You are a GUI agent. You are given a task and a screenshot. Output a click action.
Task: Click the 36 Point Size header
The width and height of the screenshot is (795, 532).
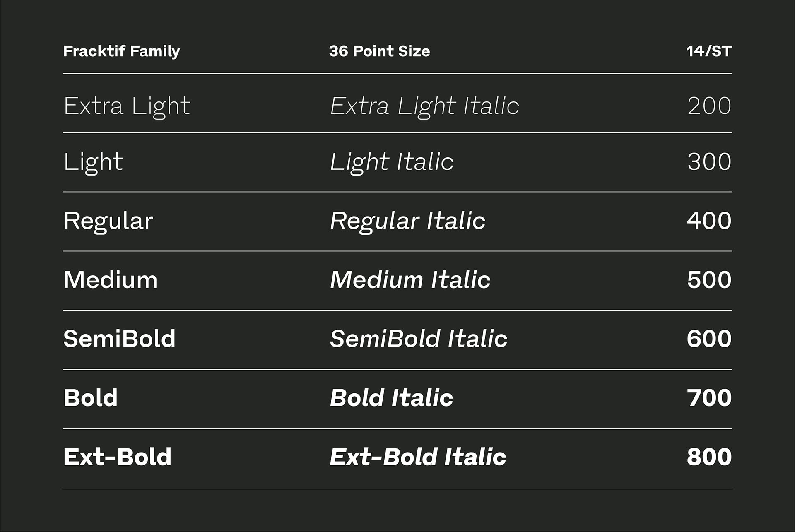point(379,51)
